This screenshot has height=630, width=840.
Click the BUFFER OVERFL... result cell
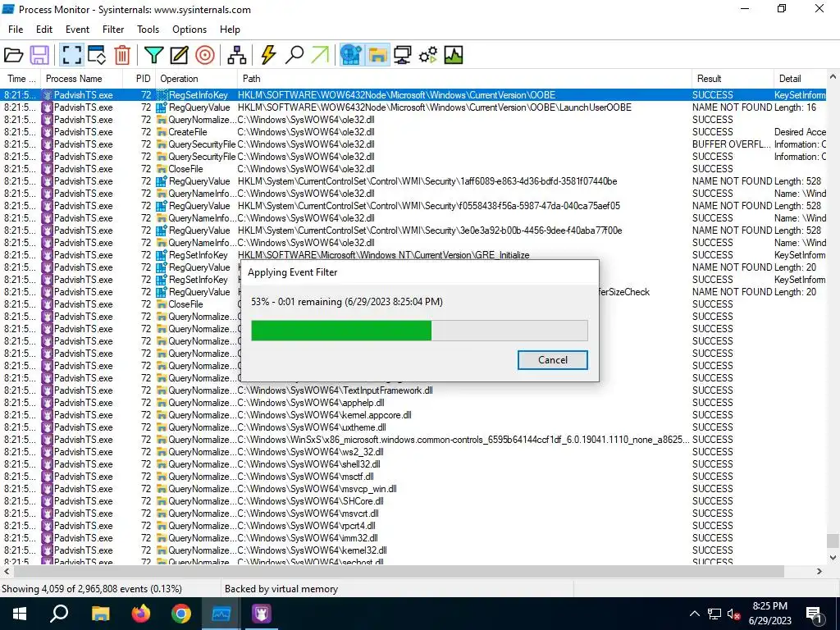point(731,144)
